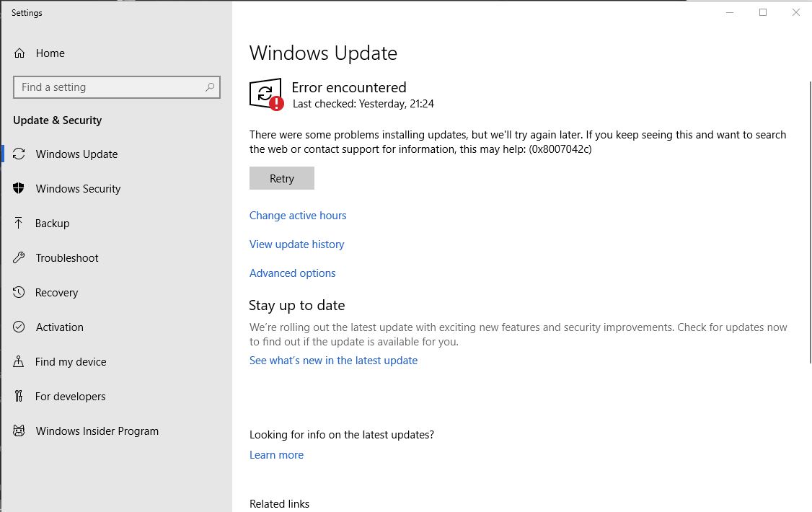
Task: Click the Update & Security heading
Action: point(58,120)
